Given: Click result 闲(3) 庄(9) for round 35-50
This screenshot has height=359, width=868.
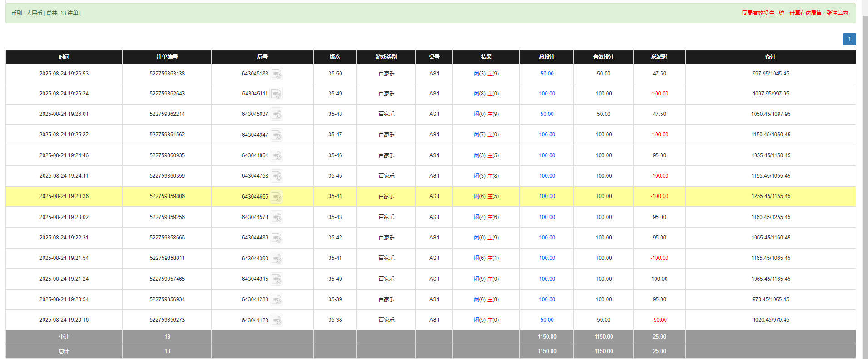Looking at the screenshot, I should click(486, 74).
